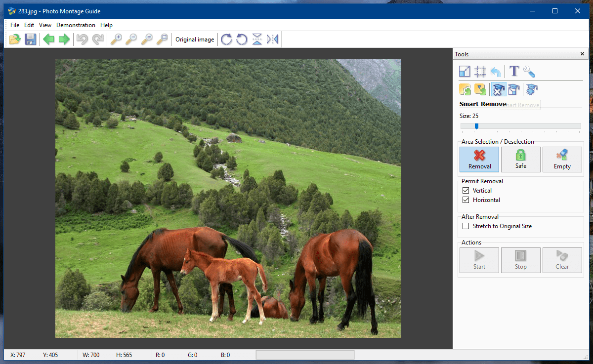Choose the Empty eraser mode
Screen dimensions: 593x364
pyautogui.click(x=562, y=160)
